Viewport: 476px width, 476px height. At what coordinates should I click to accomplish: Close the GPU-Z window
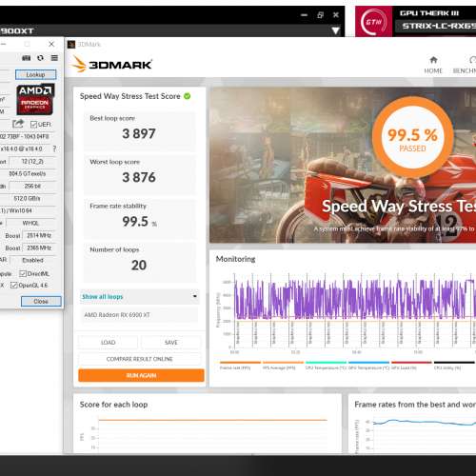[51, 44]
